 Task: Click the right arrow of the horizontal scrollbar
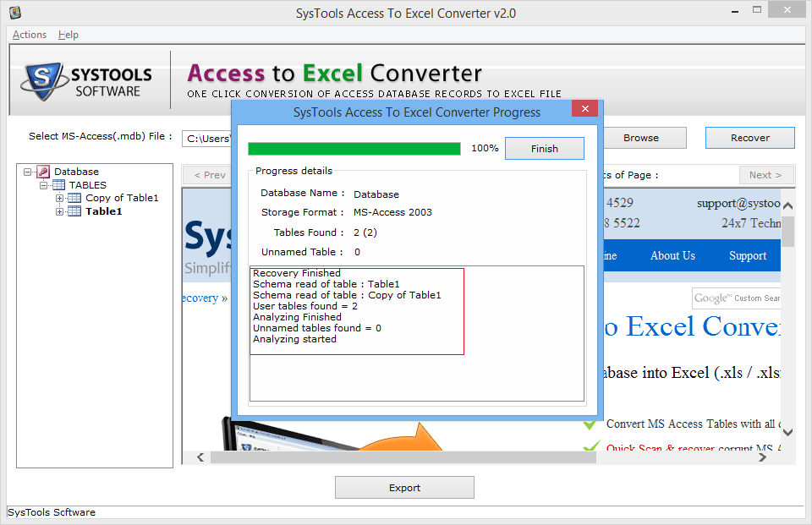pos(762,457)
